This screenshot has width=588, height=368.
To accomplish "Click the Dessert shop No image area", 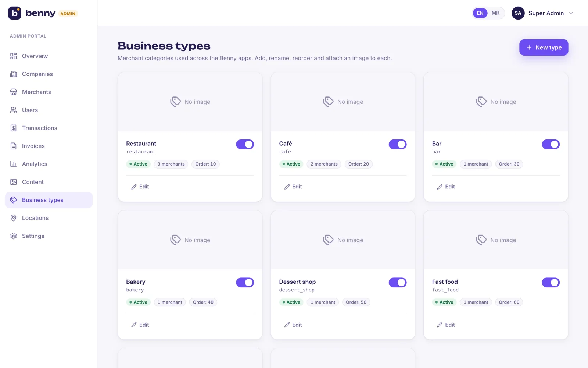I will coord(343,240).
